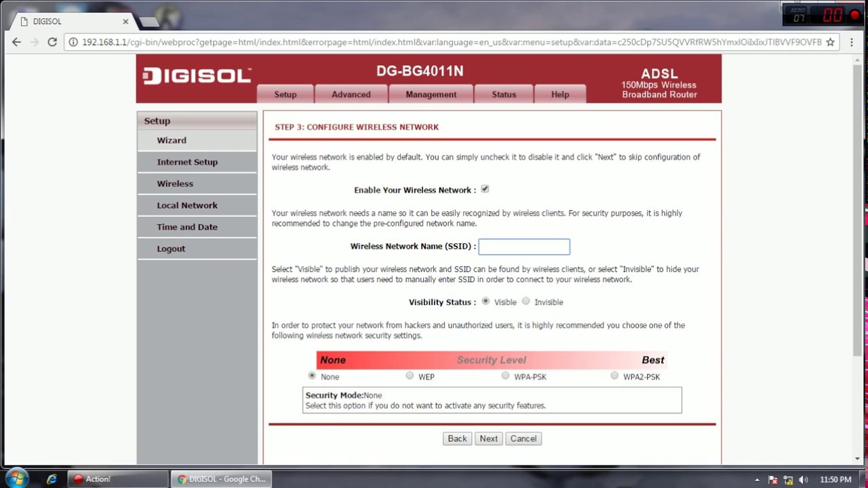The width and height of the screenshot is (868, 488).
Task: Toggle Enable Your Wireless Network checkbox
Action: (485, 190)
